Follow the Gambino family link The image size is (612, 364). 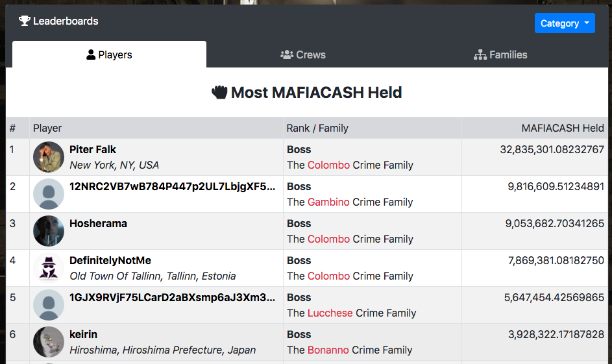point(328,202)
